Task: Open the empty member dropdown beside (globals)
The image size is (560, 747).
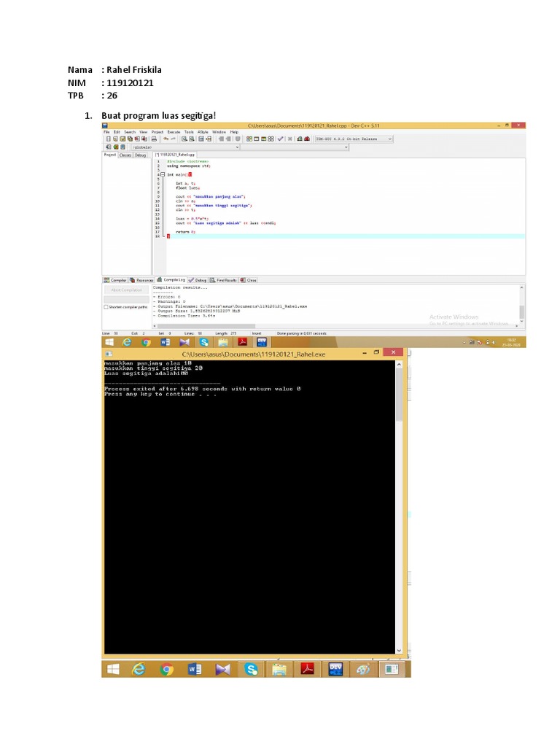Action: point(295,147)
